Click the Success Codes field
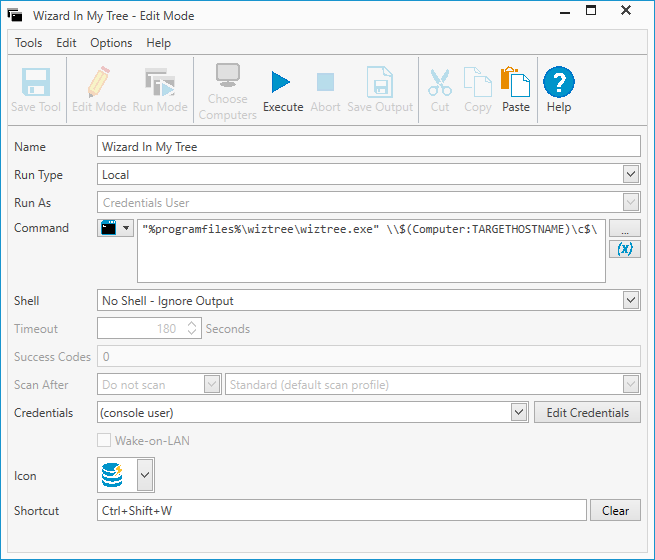 point(369,357)
